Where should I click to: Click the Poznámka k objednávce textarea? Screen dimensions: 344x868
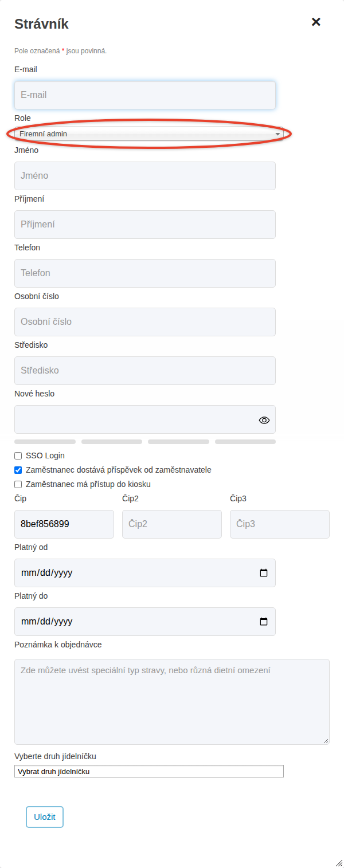click(172, 702)
